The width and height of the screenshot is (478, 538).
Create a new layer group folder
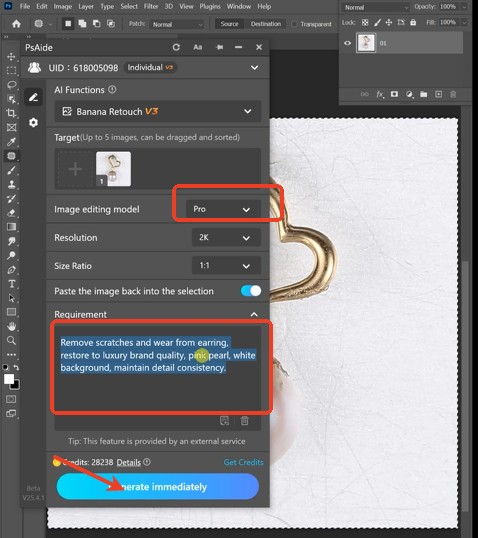point(424,94)
